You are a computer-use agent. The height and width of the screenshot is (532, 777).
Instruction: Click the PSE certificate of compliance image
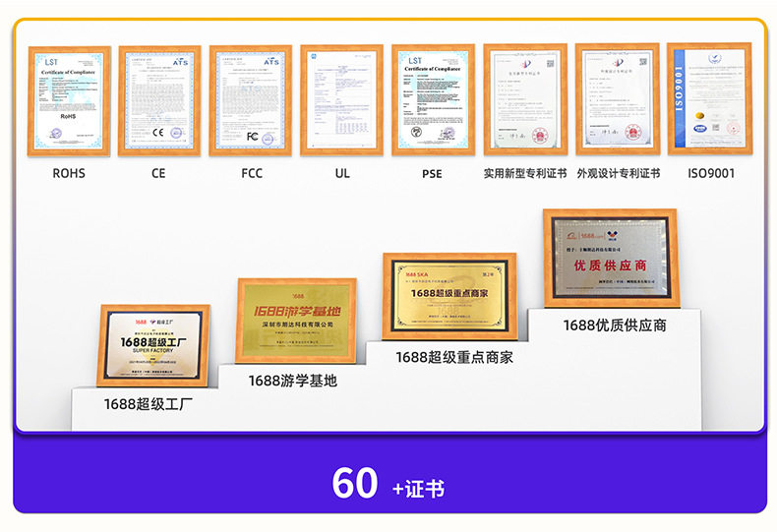(x=434, y=100)
